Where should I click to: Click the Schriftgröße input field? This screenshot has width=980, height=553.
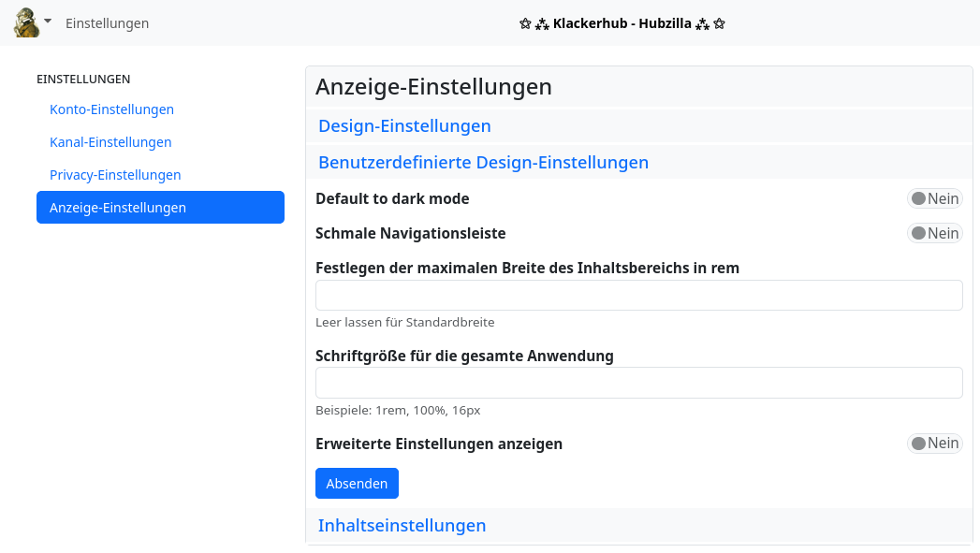tap(639, 383)
